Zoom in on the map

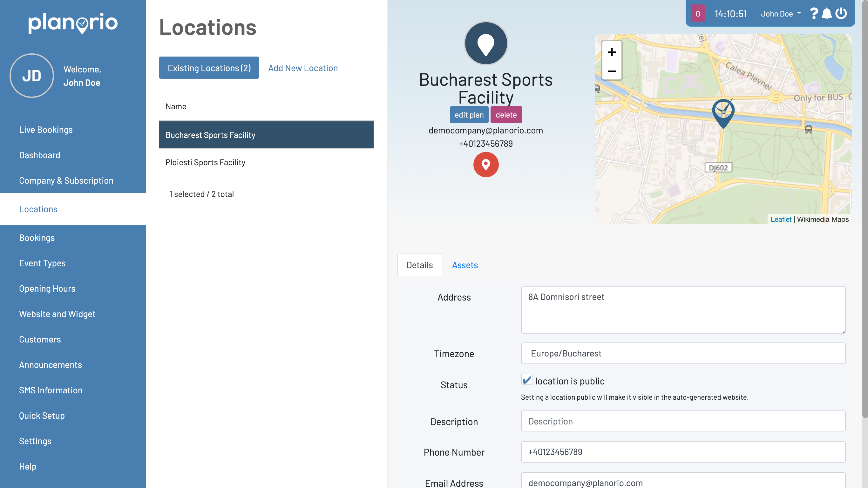point(612,52)
